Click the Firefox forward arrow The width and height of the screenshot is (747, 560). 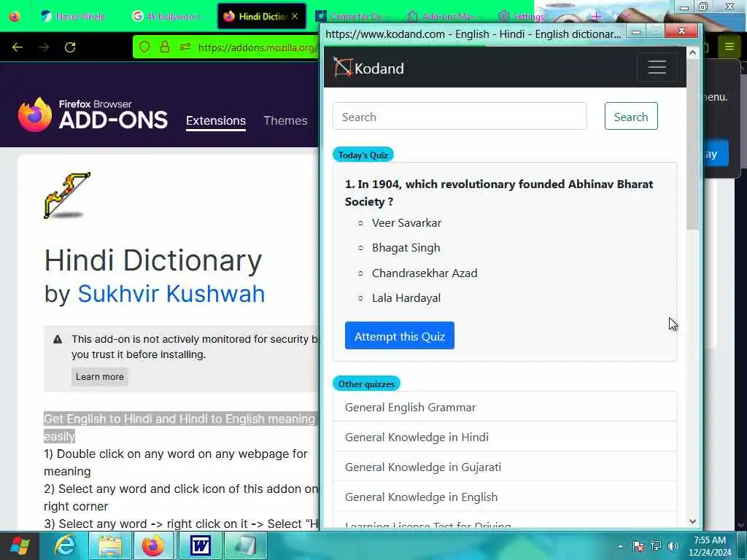pyautogui.click(x=44, y=47)
